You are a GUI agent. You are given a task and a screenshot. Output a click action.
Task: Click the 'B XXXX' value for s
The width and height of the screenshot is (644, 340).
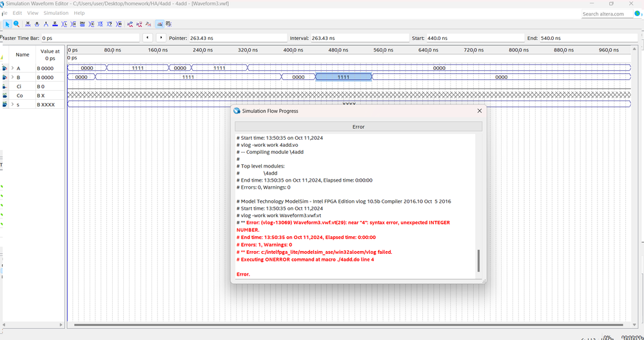point(46,104)
